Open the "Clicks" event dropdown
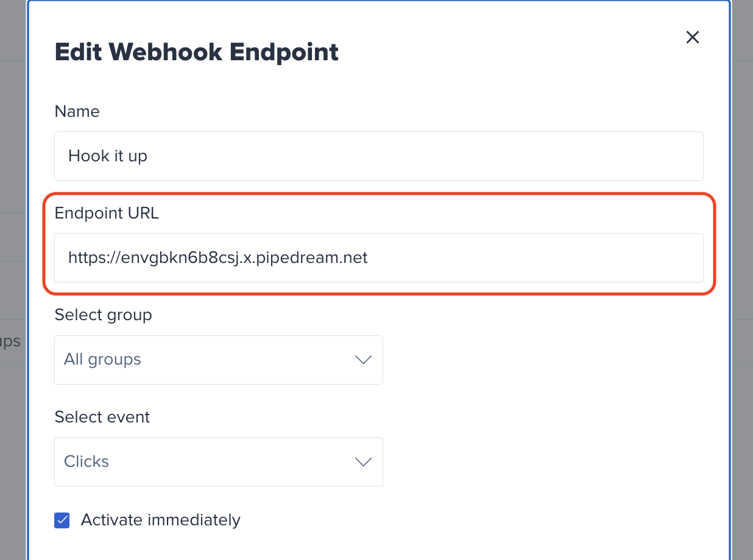This screenshot has height=560, width=753. click(x=218, y=461)
